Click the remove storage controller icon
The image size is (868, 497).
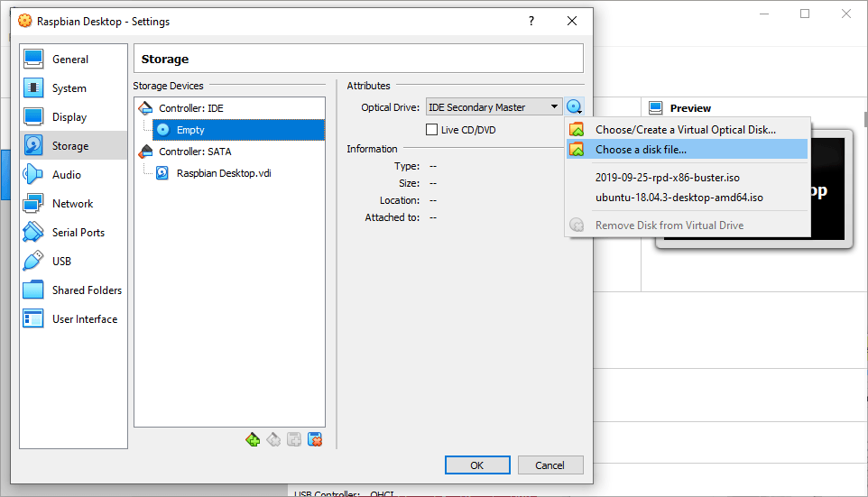coord(273,440)
